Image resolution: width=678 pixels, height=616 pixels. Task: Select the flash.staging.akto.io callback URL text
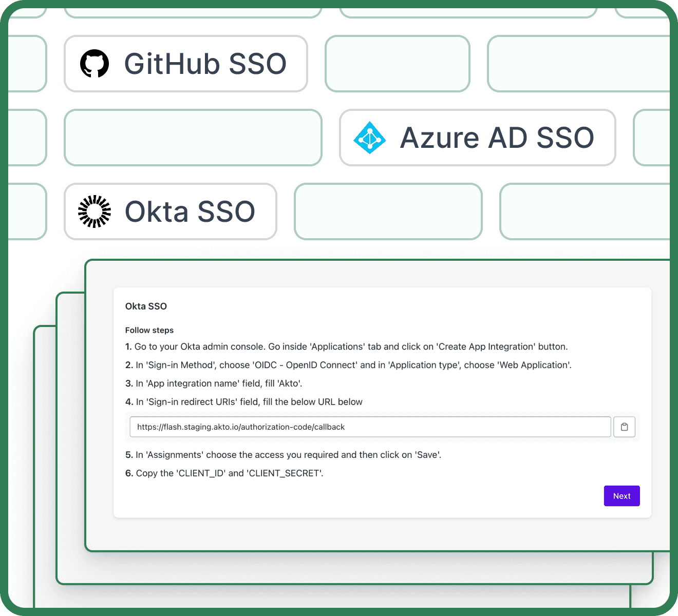[240, 427]
